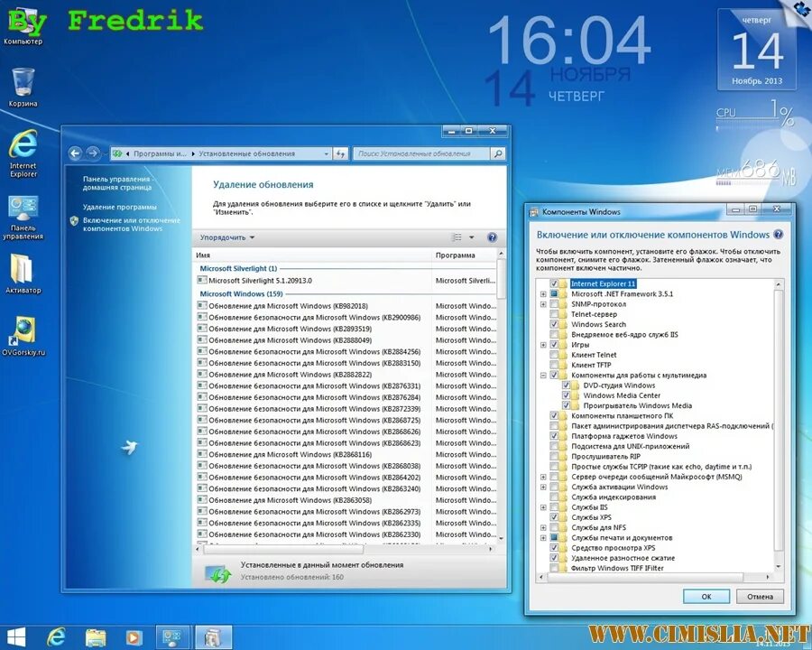Select update KB2862330 in the list
The height and width of the screenshot is (650, 812).
tap(346, 534)
